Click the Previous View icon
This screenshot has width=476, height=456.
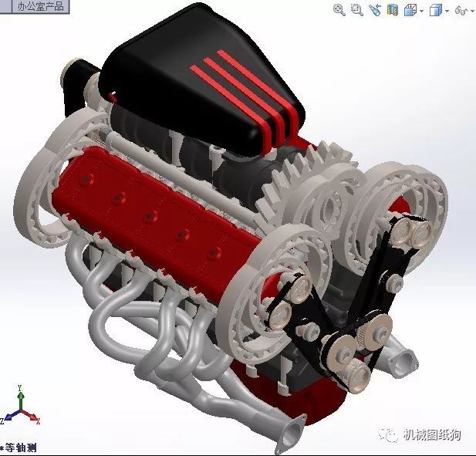[x=375, y=10]
